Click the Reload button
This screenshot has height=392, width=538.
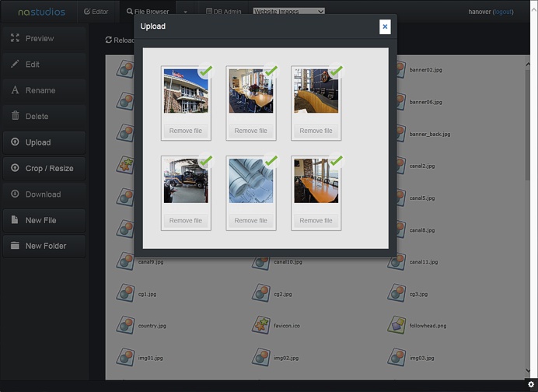point(120,40)
